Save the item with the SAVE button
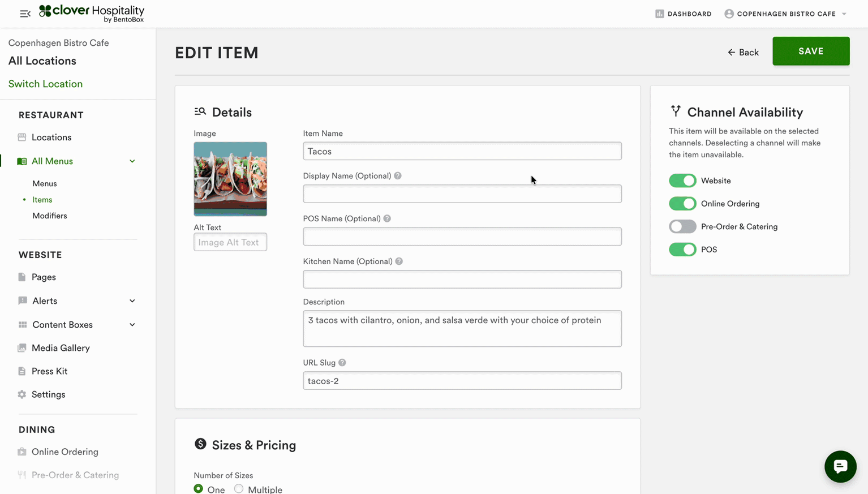The image size is (868, 494). [x=810, y=51]
